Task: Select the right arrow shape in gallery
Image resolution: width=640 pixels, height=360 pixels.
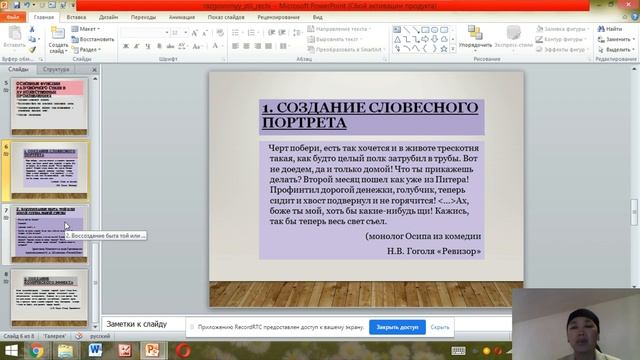Action: tap(425, 39)
